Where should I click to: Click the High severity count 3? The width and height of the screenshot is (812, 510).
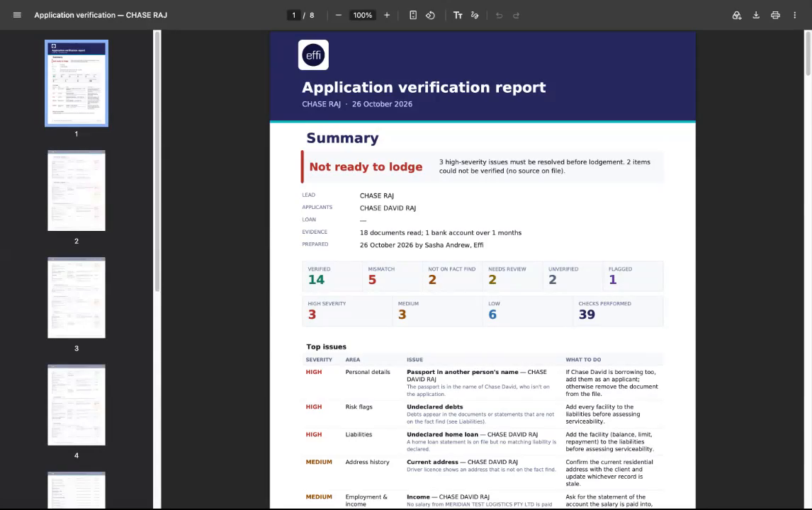[x=312, y=314]
